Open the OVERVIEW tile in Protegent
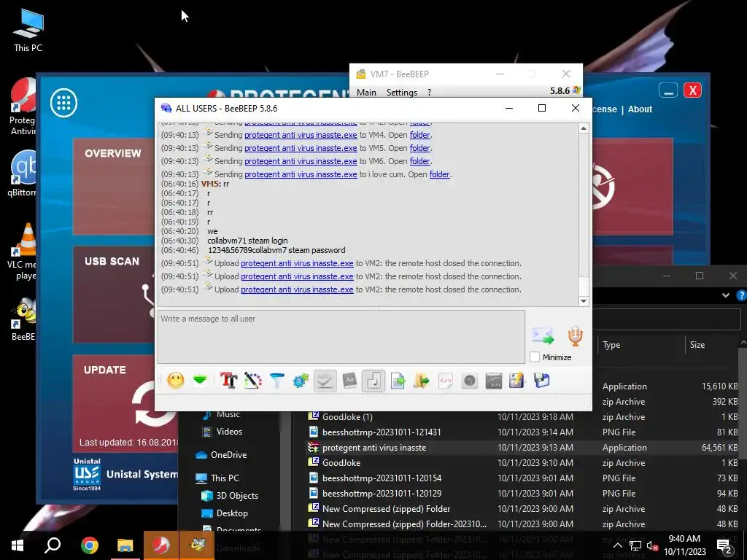 pyautogui.click(x=113, y=187)
